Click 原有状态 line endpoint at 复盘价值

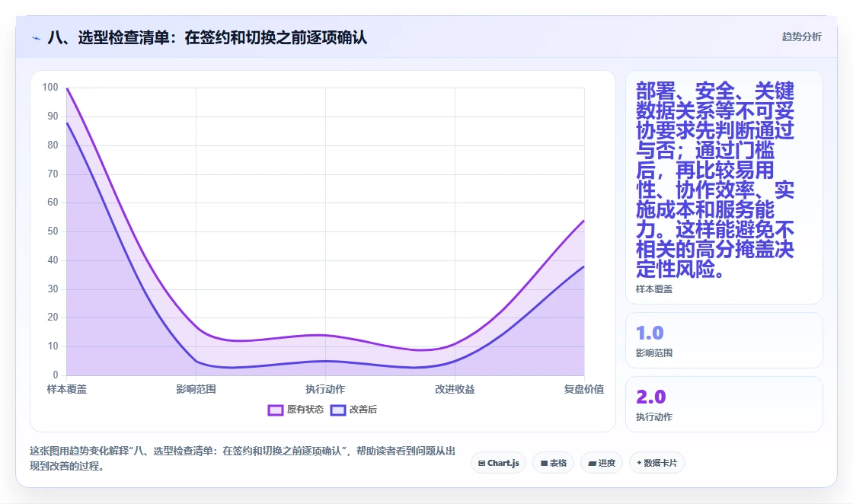583,220
